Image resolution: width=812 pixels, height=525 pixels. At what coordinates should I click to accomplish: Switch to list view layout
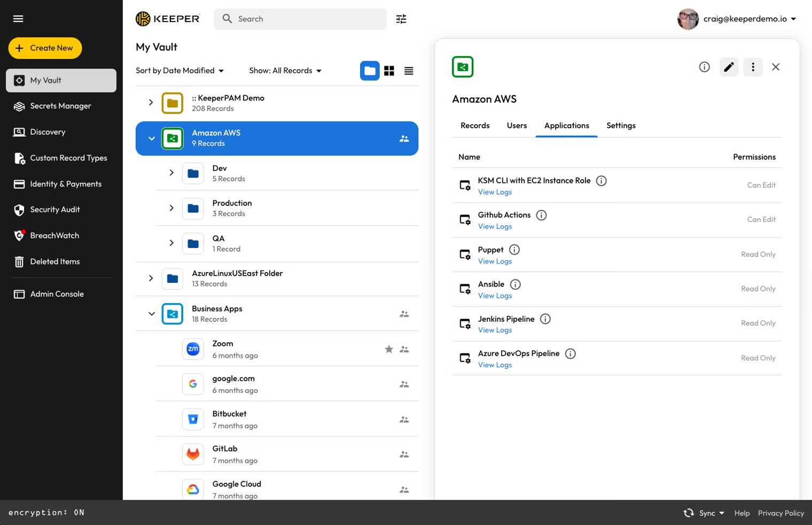pos(409,71)
